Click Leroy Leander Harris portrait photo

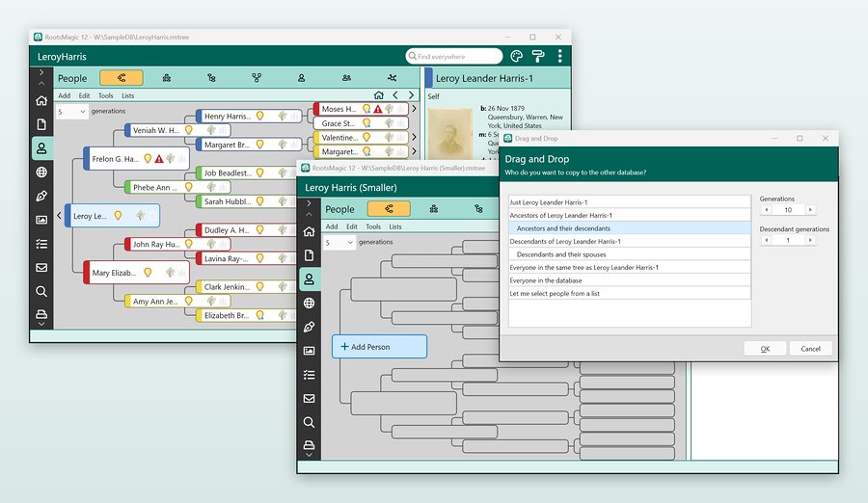(450, 133)
